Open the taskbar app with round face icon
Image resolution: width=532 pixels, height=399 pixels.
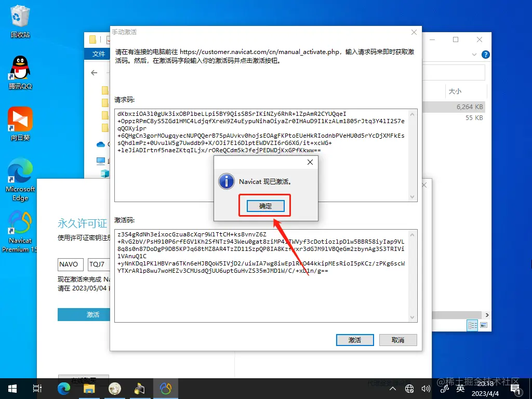(x=115, y=389)
